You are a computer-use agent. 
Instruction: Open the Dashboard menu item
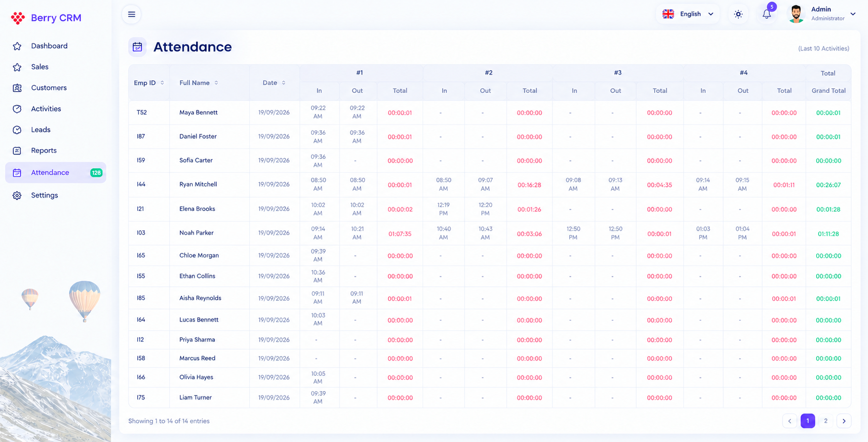click(x=55, y=46)
